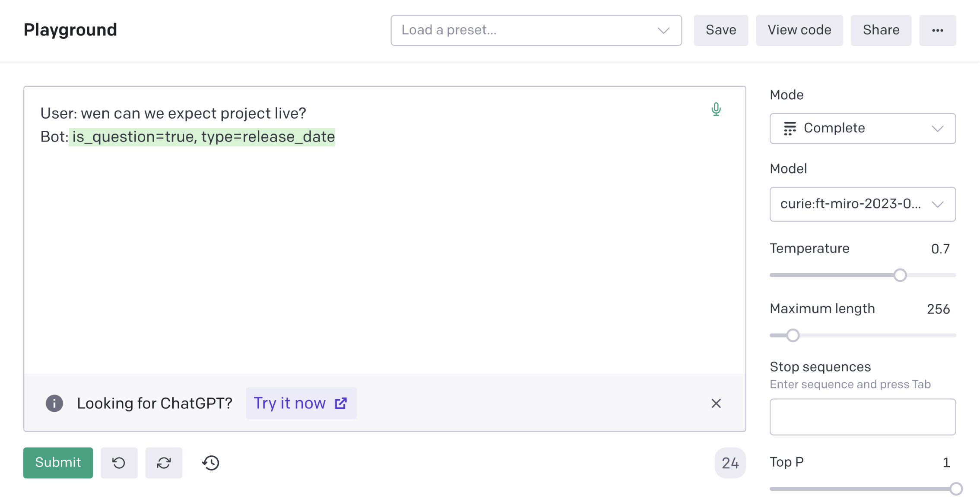Click the Share button

click(881, 30)
